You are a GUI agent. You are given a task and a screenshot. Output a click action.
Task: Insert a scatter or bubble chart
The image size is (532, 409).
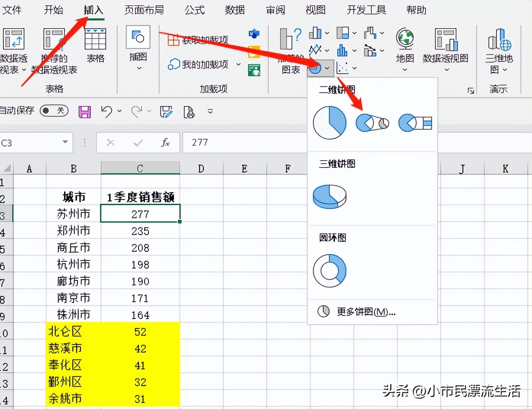tap(343, 68)
